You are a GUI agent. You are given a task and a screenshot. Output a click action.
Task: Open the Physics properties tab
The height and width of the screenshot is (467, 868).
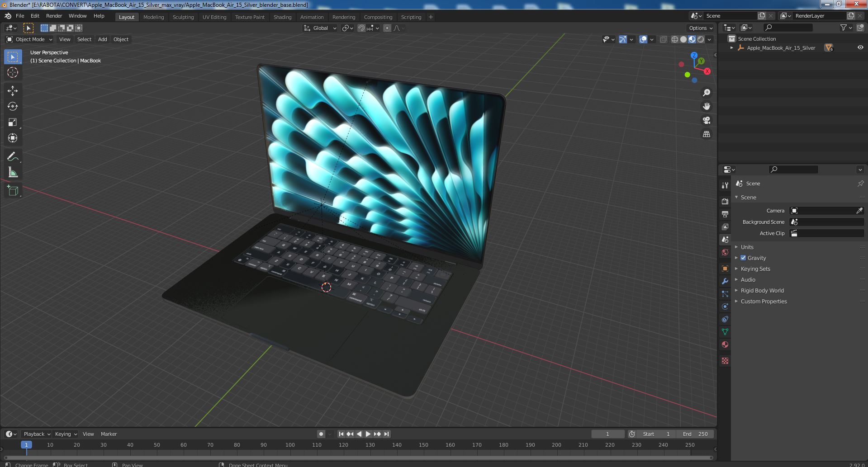click(725, 307)
